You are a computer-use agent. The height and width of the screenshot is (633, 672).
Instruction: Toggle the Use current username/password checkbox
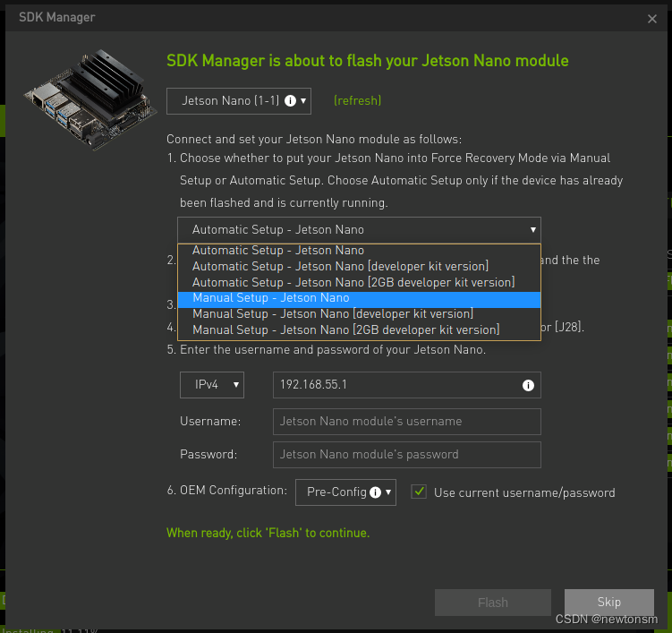419,492
